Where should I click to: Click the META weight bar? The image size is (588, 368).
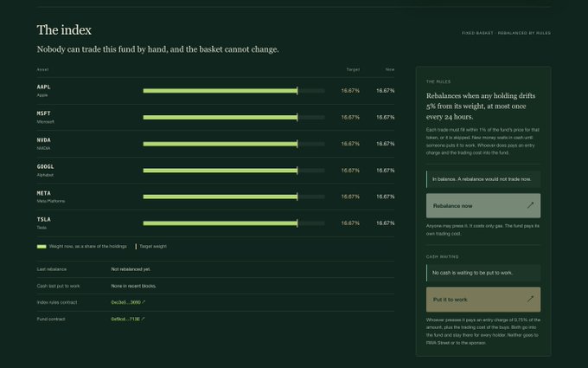pyautogui.click(x=233, y=197)
